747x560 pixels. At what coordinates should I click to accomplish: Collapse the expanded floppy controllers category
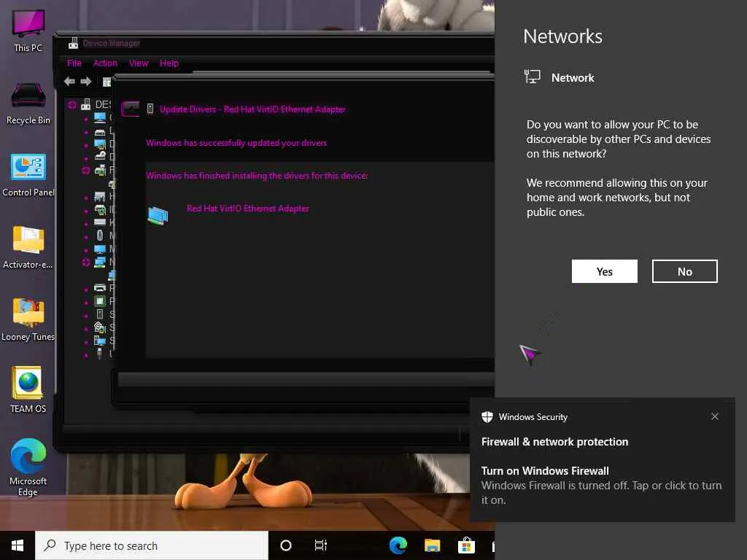pos(86,170)
